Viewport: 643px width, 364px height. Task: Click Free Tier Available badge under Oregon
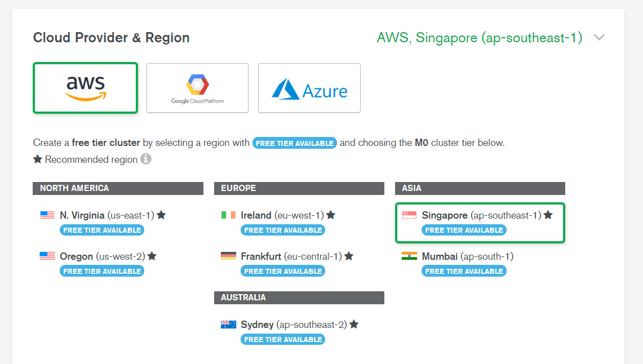102,272
